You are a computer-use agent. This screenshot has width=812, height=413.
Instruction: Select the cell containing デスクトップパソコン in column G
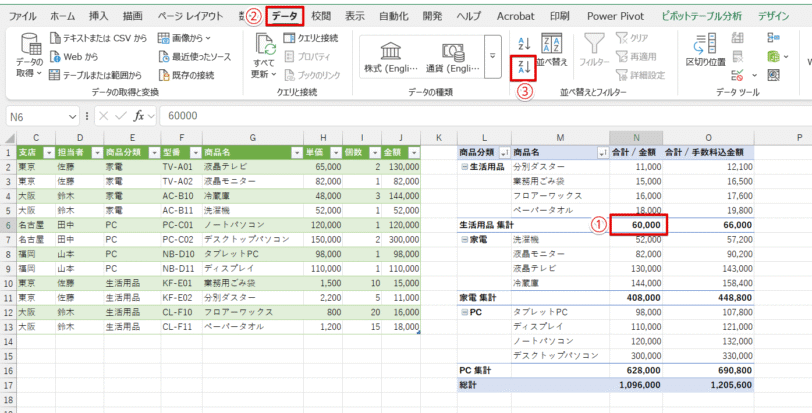coord(253,240)
